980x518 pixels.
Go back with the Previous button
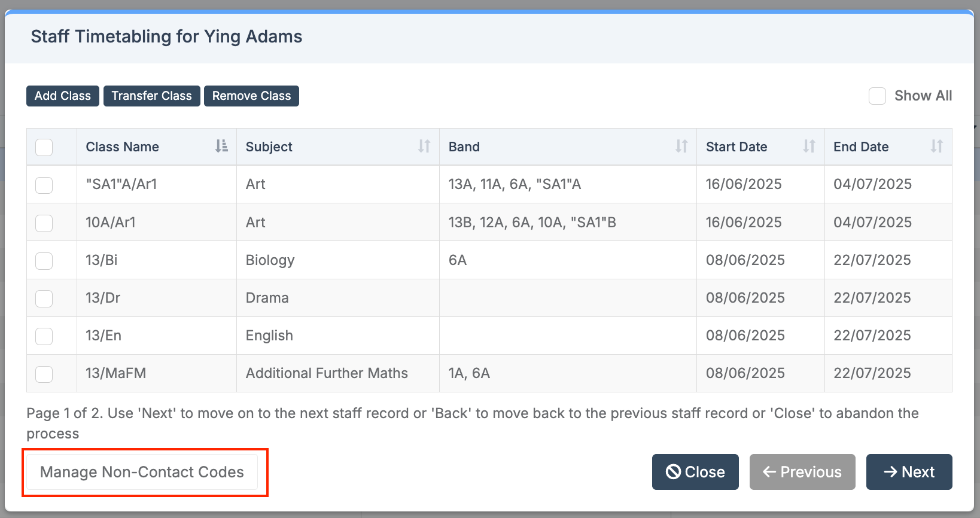[802, 472]
